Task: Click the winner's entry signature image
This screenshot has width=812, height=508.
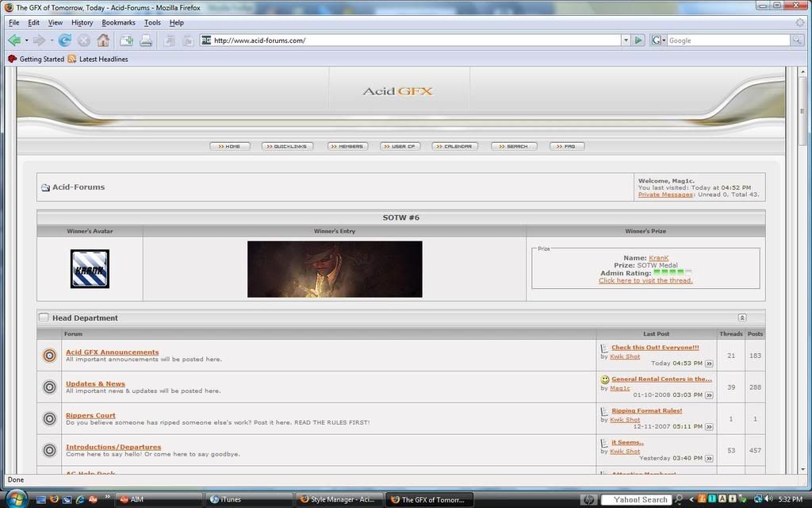Action: point(335,269)
